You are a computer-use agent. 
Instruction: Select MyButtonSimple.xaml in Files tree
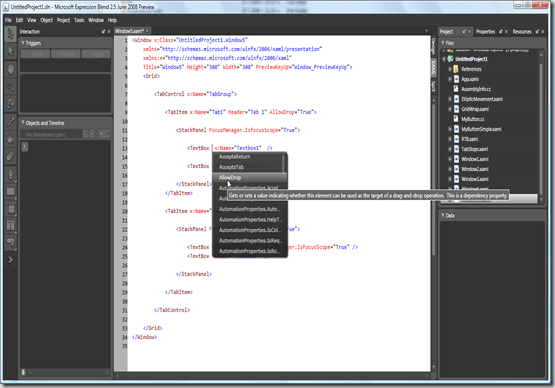pos(481,129)
